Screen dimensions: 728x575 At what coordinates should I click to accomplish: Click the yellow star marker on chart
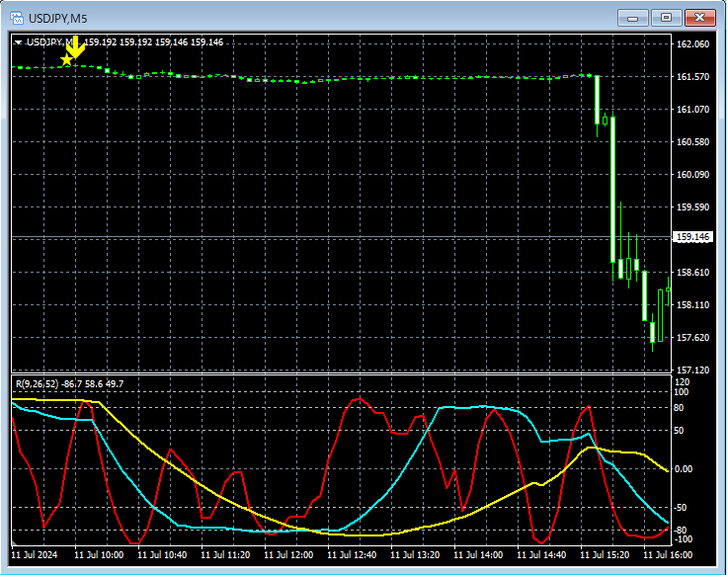(x=67, y=59)
